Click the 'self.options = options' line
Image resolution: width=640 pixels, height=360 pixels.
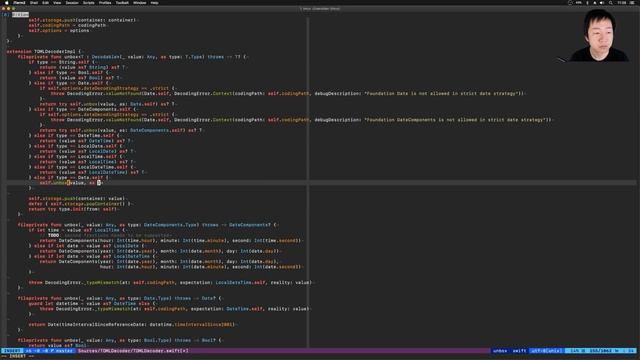[x=59, y=30]
